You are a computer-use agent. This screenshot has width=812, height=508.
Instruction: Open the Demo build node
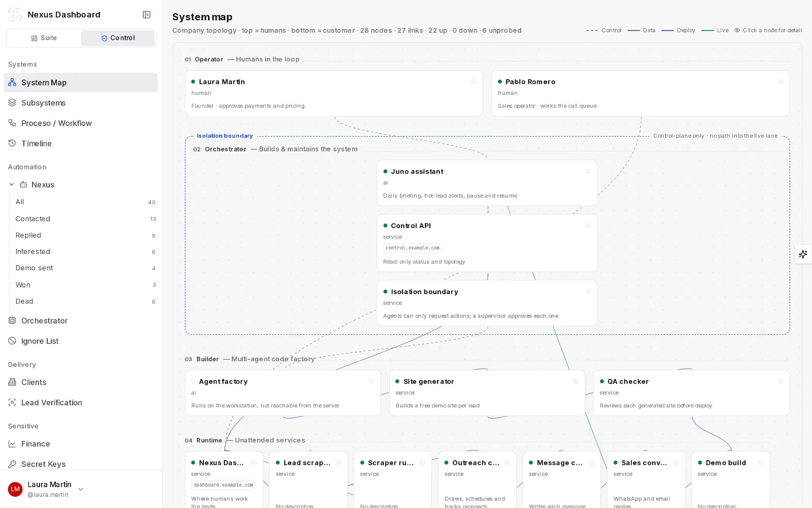[x=730, y=480]
